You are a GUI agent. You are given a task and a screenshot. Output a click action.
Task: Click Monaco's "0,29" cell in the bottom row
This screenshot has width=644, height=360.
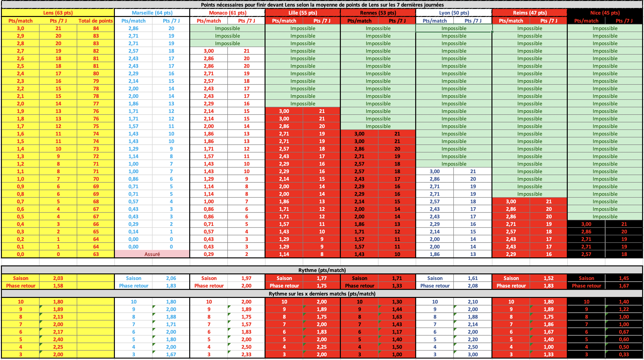pyautogui.click(x=209, y=254)
